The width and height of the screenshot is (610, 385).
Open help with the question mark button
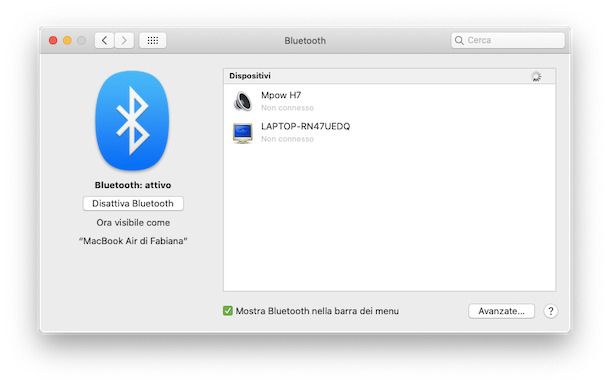pyautogui.click(x=550, y=311)
